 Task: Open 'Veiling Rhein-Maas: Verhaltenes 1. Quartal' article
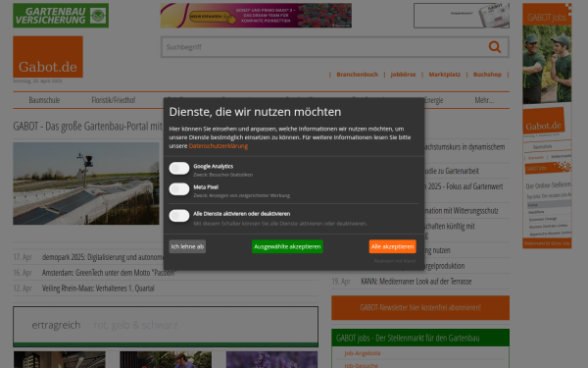point(98,289)
